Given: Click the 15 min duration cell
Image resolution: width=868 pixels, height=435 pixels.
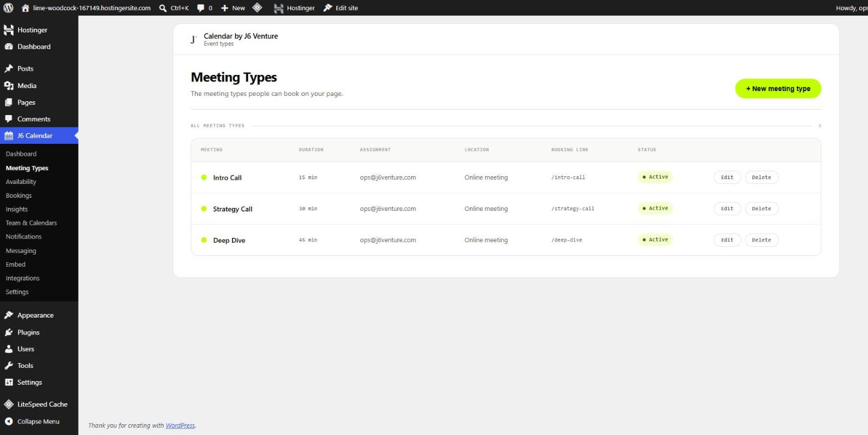Looking at the screenshot, I should [x=308, y=177].
